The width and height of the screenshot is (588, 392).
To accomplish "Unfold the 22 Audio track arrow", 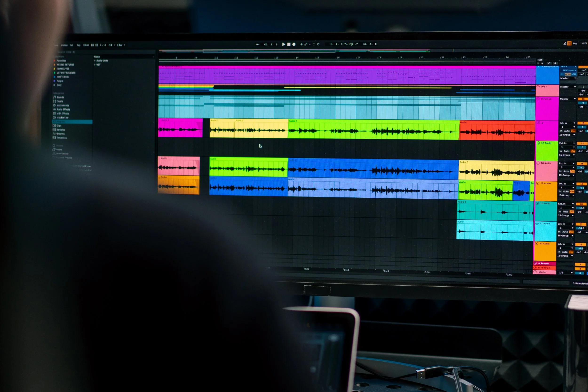I will click(x=536, y=244).
